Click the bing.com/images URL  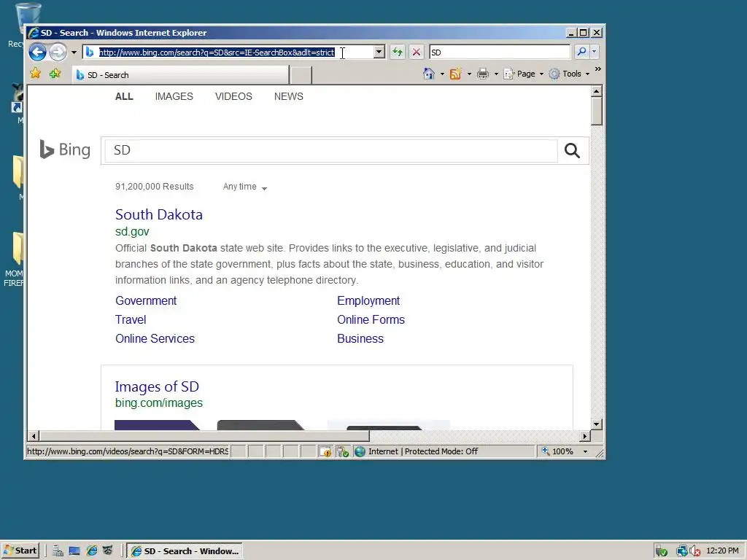(158, 402)
